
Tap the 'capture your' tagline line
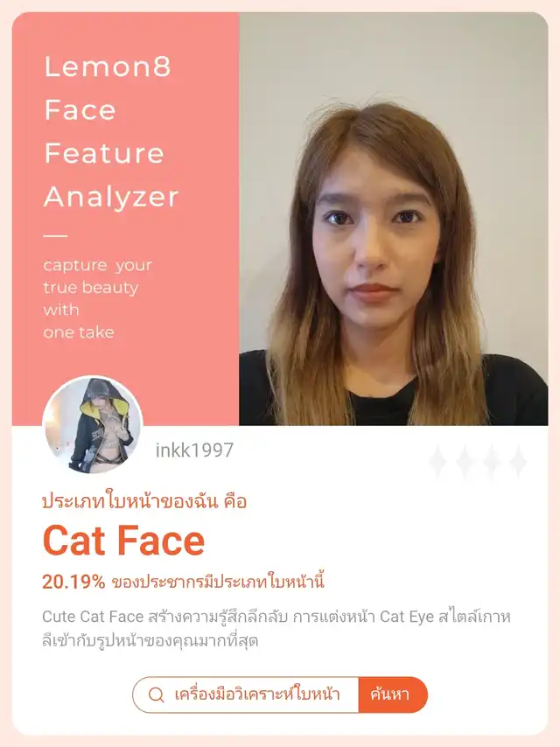(x=98, y=265)
